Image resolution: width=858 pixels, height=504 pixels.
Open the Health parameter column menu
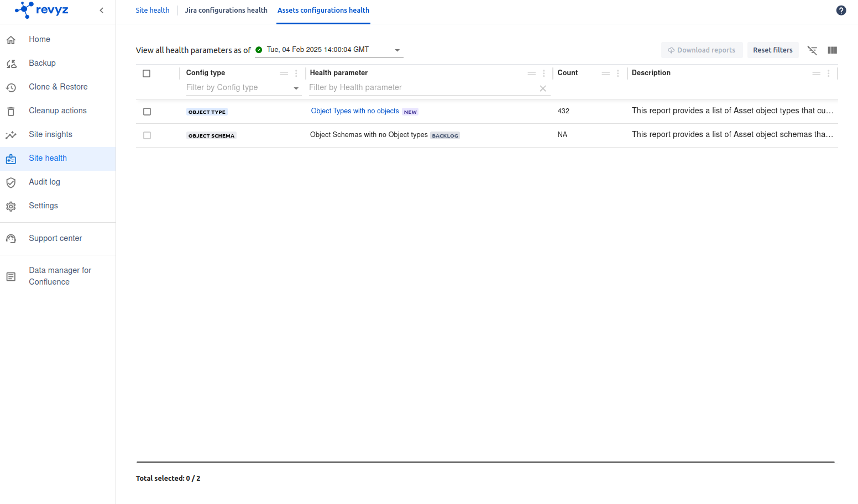(x=544, y=73)
